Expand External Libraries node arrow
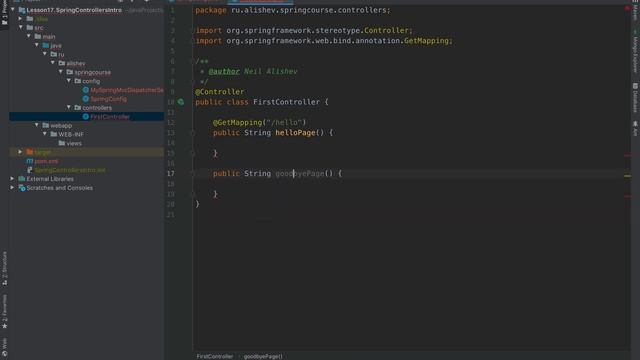The height and width of the screenshot is (360, 640). pyautogui.click(x=13, y=178)
